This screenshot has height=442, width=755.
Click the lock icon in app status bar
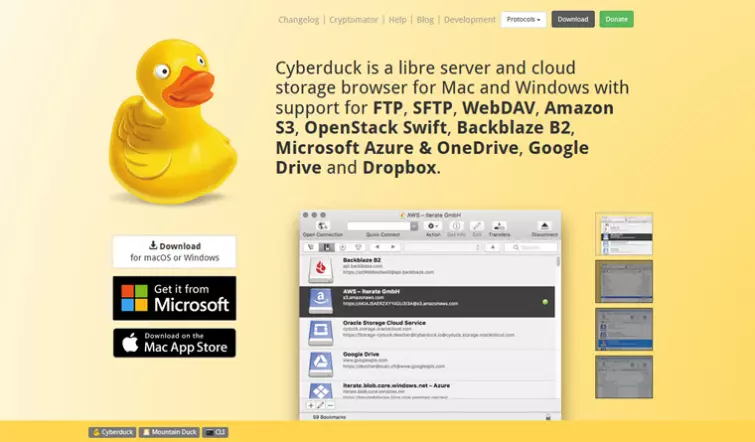click(x=548, y=417)
